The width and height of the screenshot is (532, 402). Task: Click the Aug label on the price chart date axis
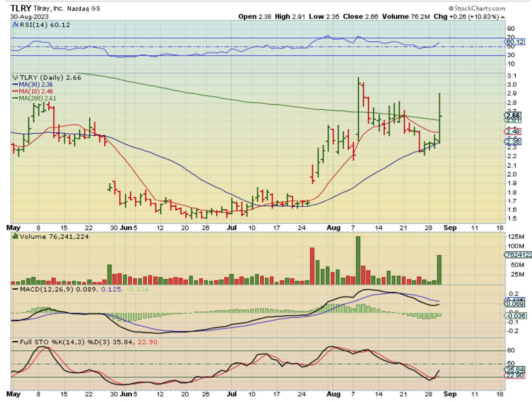333,228
